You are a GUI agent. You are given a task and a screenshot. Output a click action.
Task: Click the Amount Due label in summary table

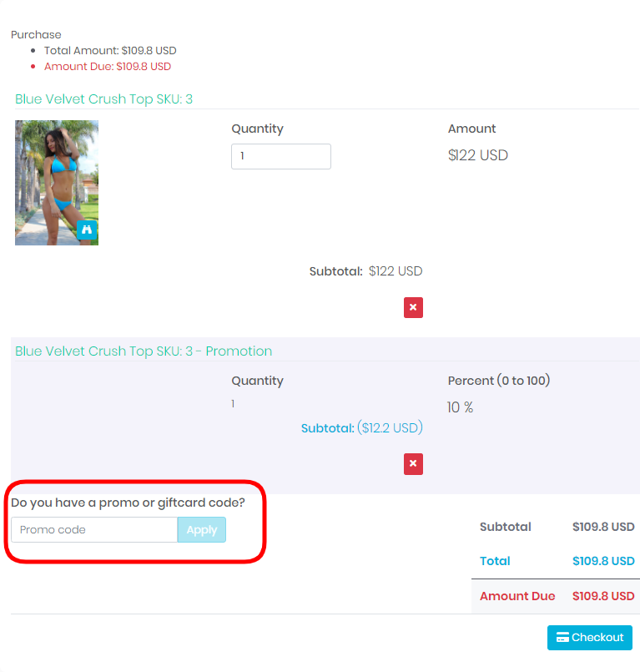517,596
